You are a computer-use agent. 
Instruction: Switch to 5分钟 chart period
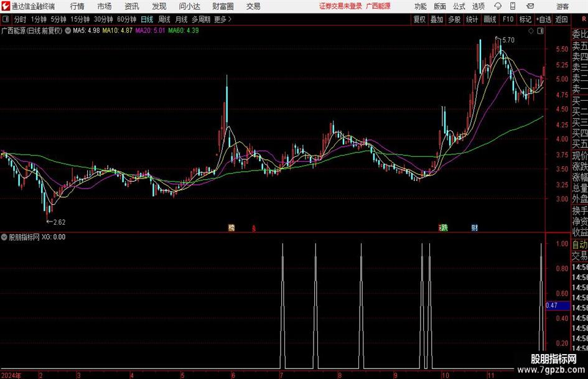[58, 19]
